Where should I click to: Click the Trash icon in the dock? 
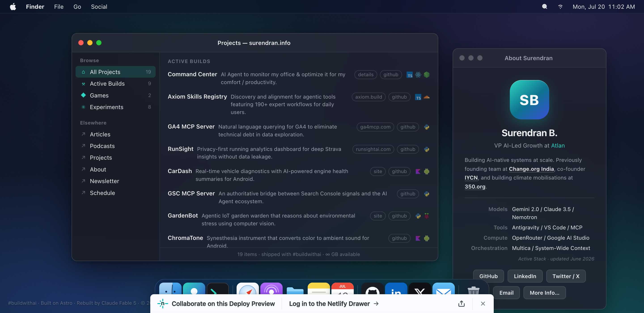(x=474, y=290)
